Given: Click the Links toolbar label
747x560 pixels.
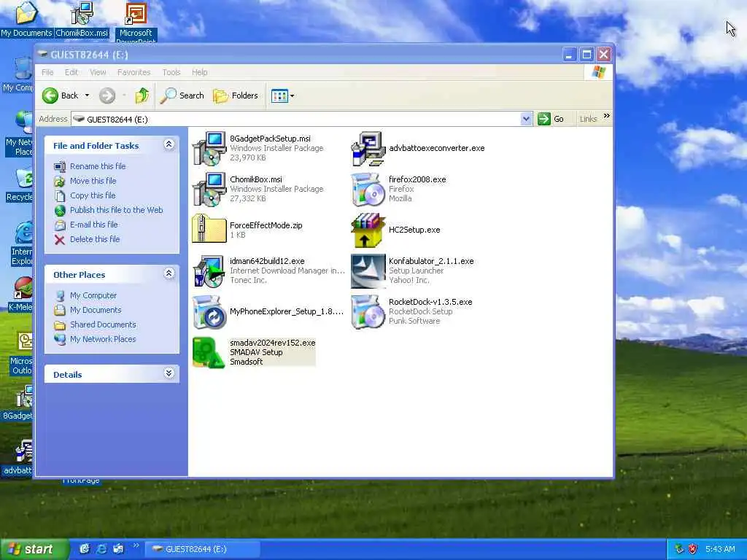Looking at the screenshot, I should pyautogui.click(x=589, y=119).
